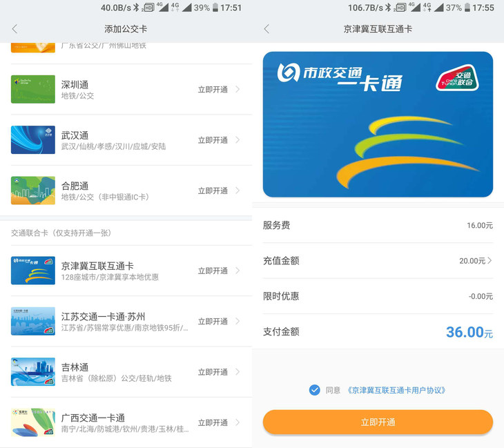The width and height of the screenshot is (504, 448).
Task: Tap the 武汉通 card thumbnail
Action: pos(33,140)
